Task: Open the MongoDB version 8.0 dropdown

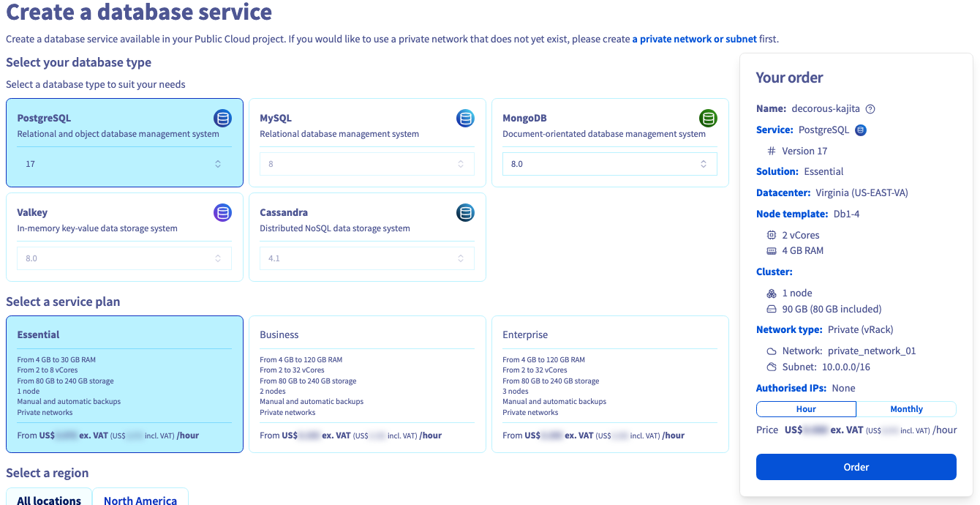Action: tap(610, 164)
